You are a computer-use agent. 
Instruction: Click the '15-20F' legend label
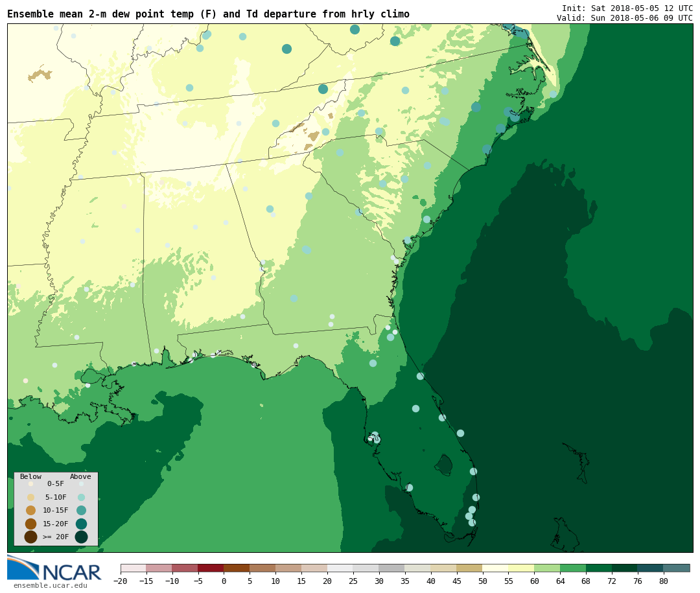56,524
